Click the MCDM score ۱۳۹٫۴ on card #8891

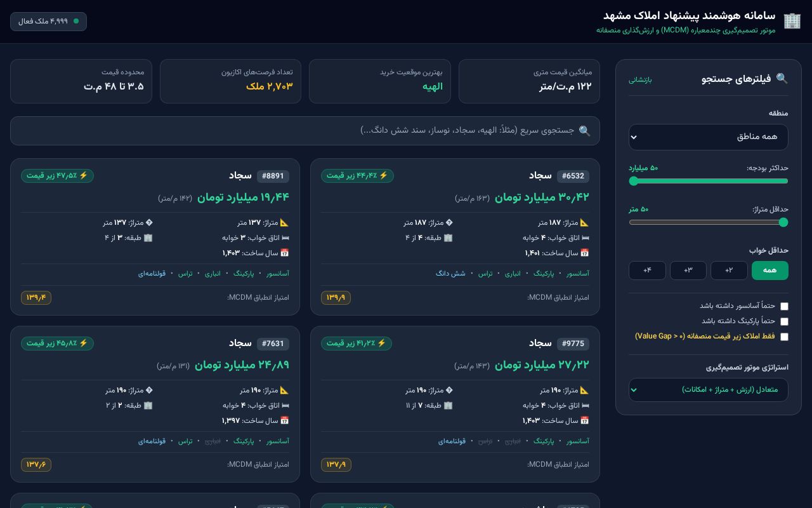tap(36, 297)
